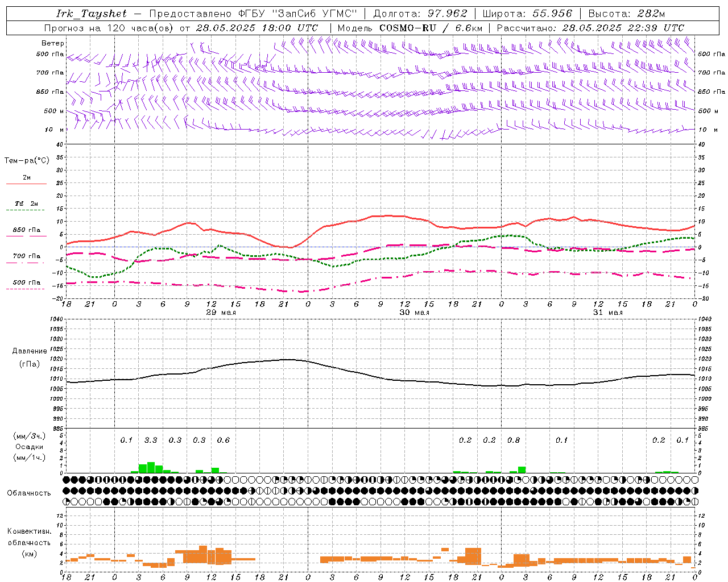Click the Предоставлено word in the header
Viewport: 728px width, 582px height.
pyautogui.click(x=190, y=14)
